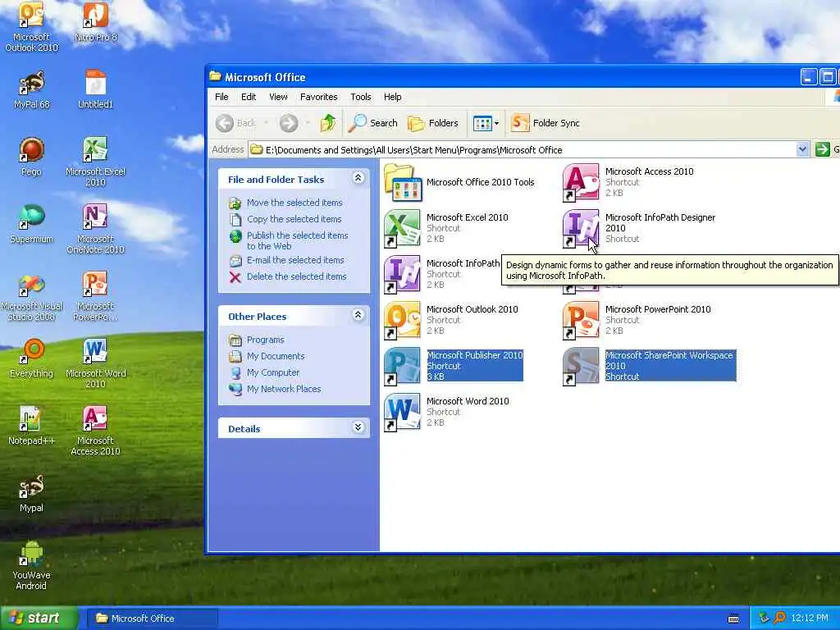Screen dimensions: 840x630
Task: Go to My Network Places link
Action: [x=283, y=389]
